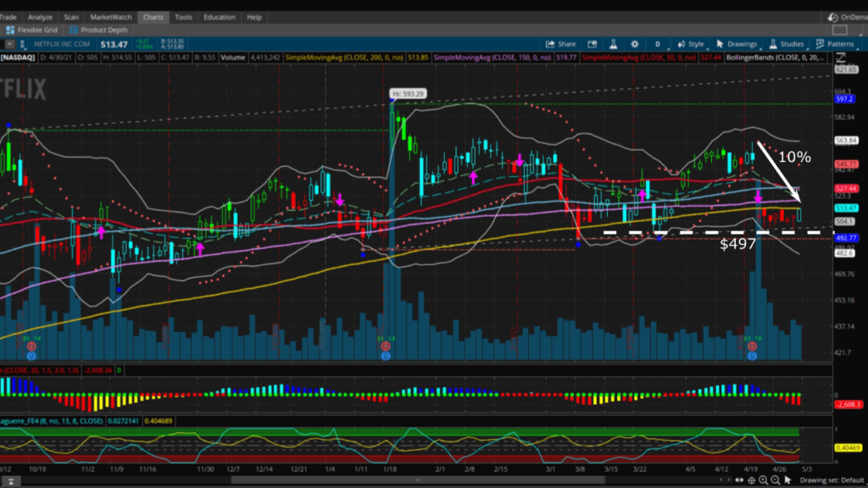
Task: Open the Product Depth view
Action: (98, 30)
